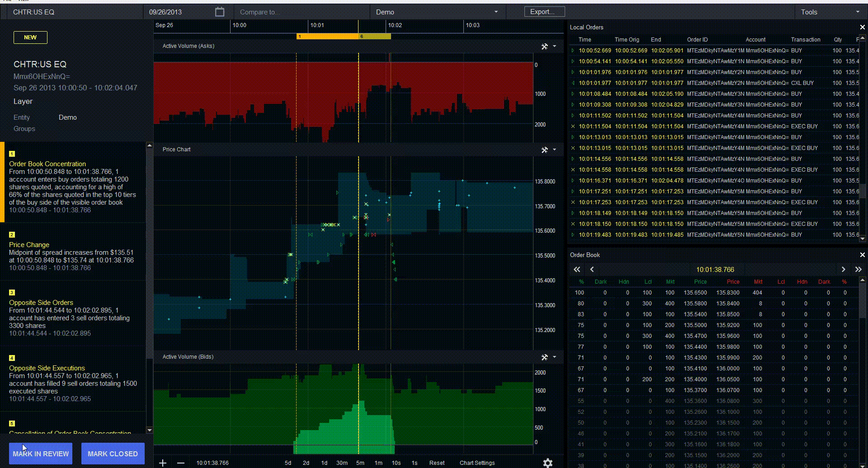Open tools icon on Active Volume (Asks) panel
The image size is (868, 468).
pyautogui.click(x=544, y=46)
